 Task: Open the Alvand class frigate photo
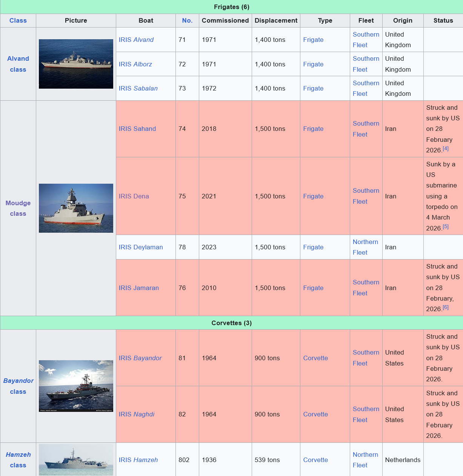point(76,64)
